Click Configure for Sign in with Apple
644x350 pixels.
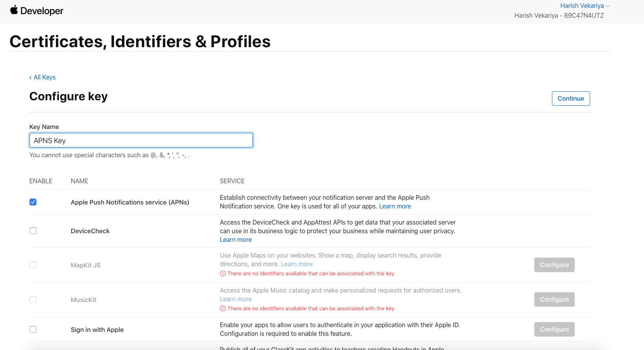click(554, 330)
